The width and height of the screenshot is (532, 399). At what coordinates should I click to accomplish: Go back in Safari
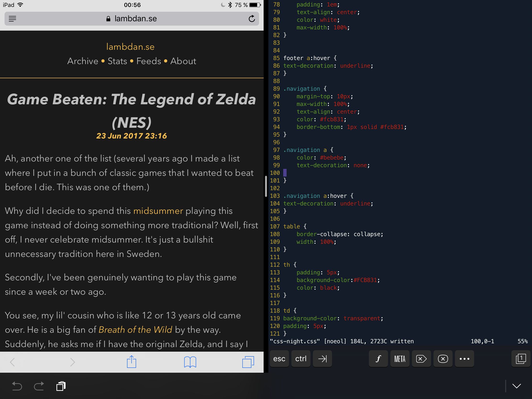[x=12, y=362]
